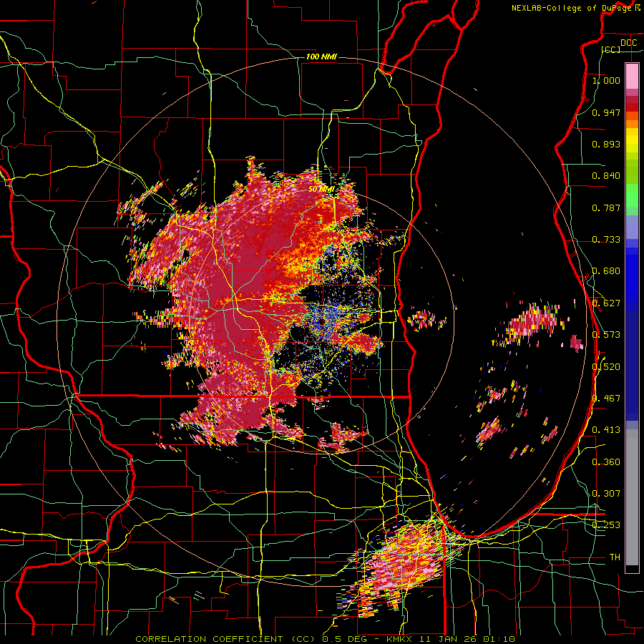Click the TH threshold label on legend
644x644 pixels.
(615, 557)
